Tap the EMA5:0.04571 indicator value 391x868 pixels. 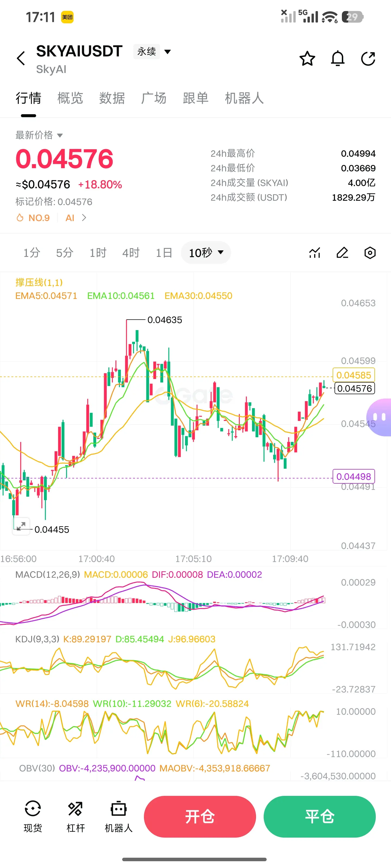tap(46, 296)
